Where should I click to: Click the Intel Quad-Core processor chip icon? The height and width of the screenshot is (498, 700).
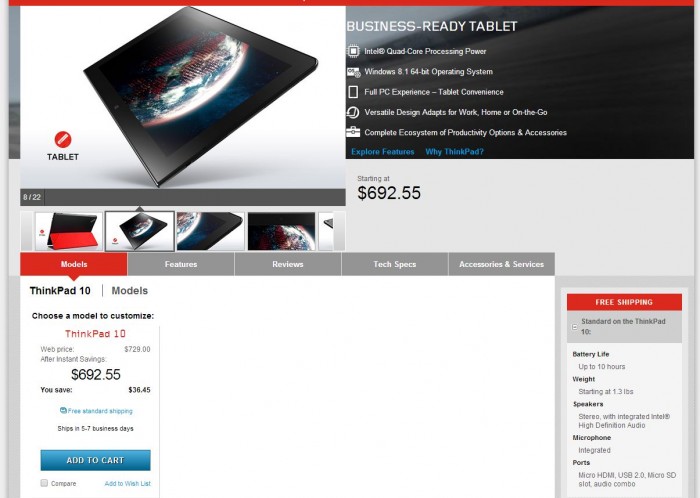[x=353, y=51]
